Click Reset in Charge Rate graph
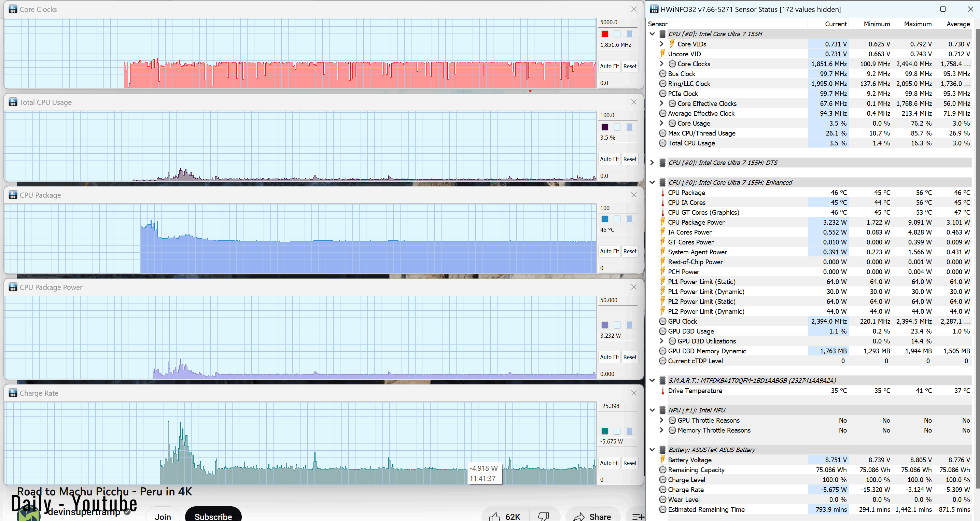 click(x=630, y=463)
